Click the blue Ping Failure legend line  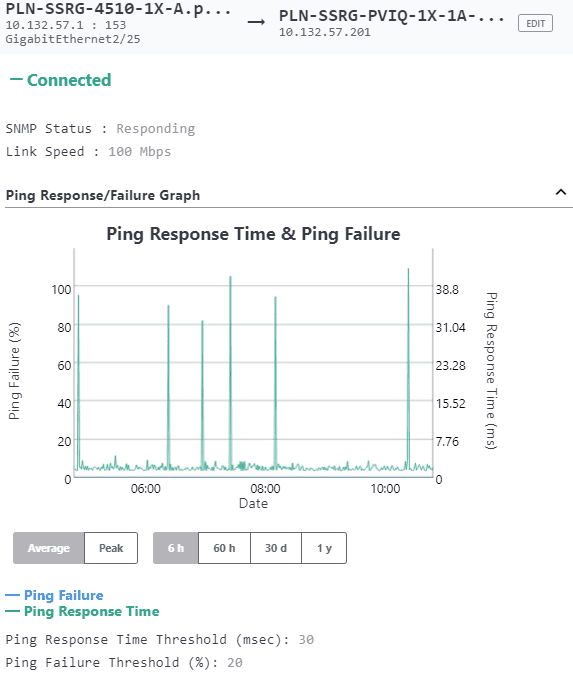coord(13,595)
